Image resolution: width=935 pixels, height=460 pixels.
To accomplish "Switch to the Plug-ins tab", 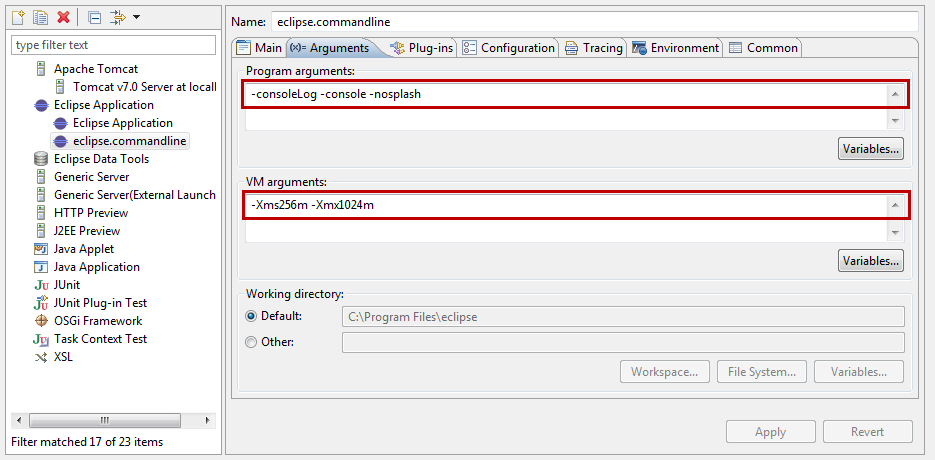I will pos(422,48).
